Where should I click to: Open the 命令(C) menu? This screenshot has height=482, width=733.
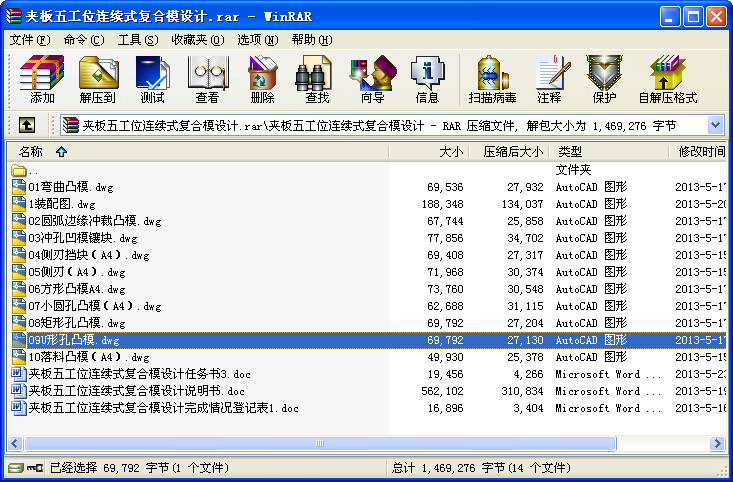(84, 40)
